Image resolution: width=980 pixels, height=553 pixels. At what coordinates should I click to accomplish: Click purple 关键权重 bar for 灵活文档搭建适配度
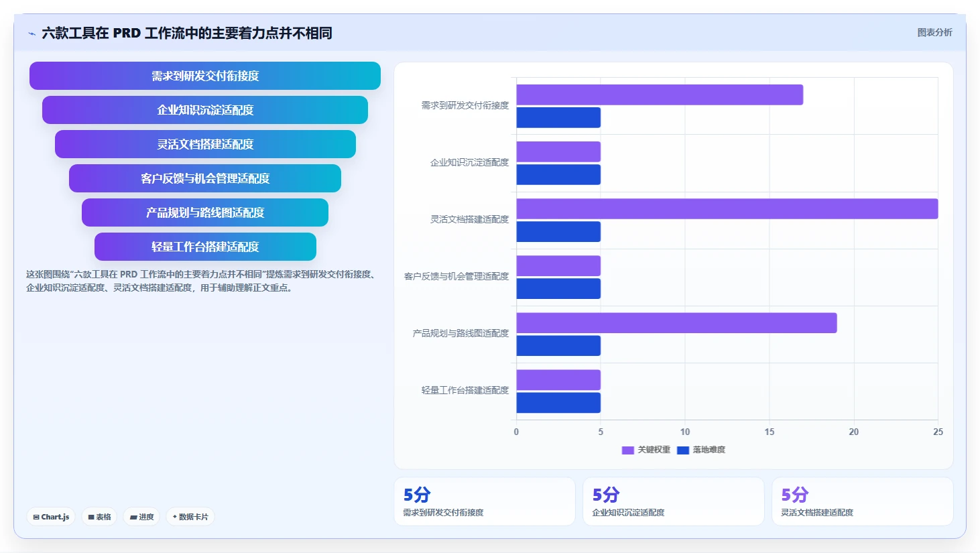click(727, 208)
